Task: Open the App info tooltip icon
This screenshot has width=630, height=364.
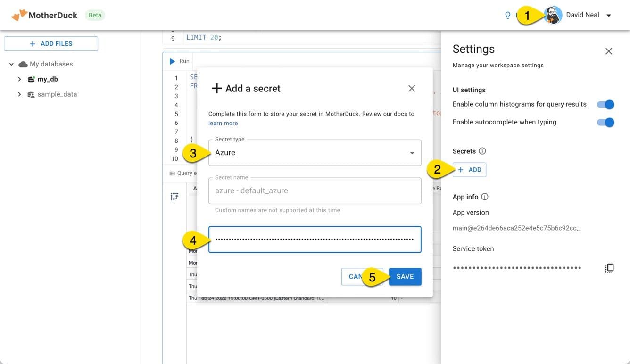Action: (486, 197)
